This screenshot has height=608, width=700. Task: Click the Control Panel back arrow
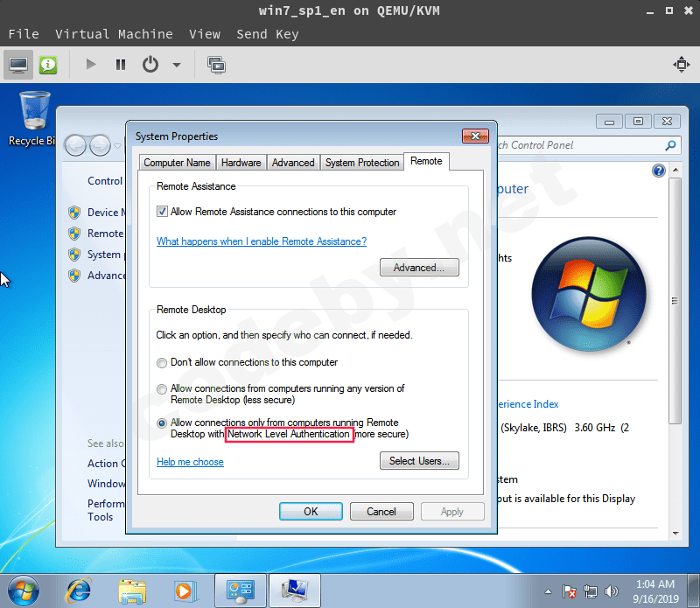click(75, 145)
